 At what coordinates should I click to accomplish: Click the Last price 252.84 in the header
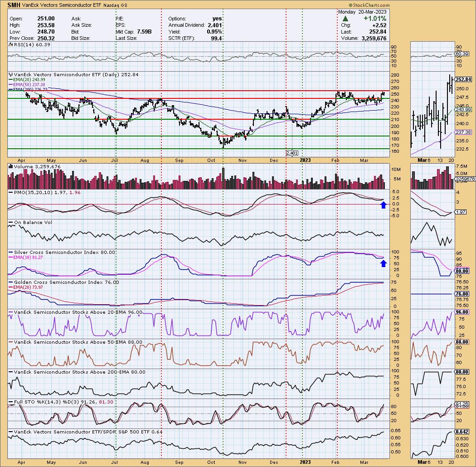(378, 32)
